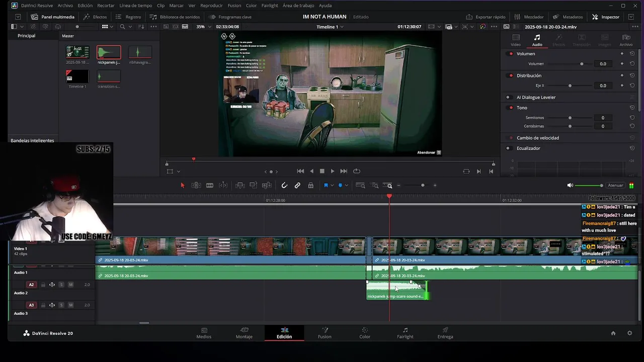This screenshot has width=644, height=362.
Task: Mute the monitor via speaker icon
Action: (x=570, y=186)
